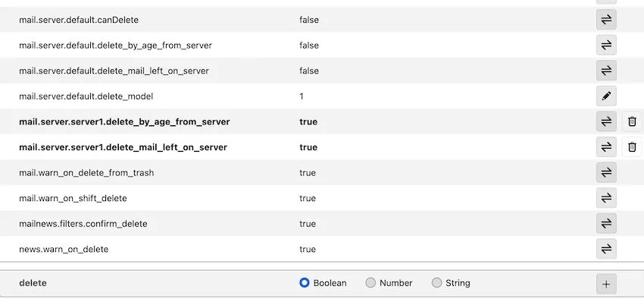The width and height of the screenshot is (644, 302).
Task: Select the mail.server.default.delete_model row name
Action: point(86,96)
